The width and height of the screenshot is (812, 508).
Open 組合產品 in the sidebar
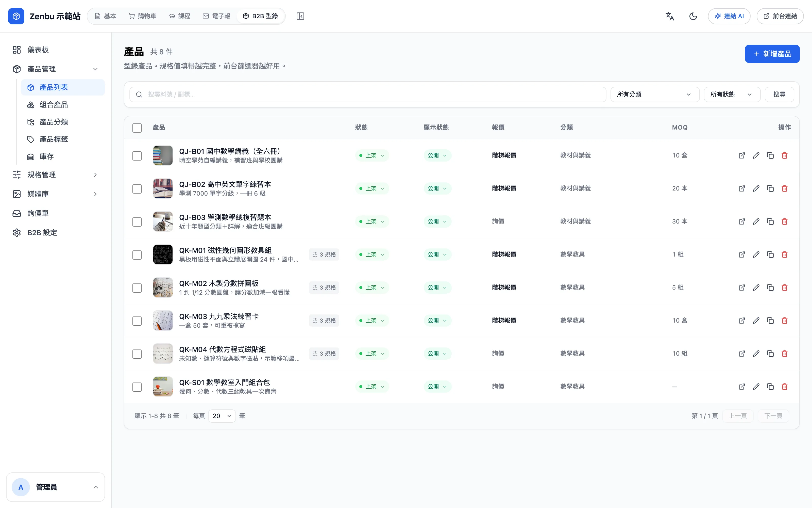(x=63, y=105)
